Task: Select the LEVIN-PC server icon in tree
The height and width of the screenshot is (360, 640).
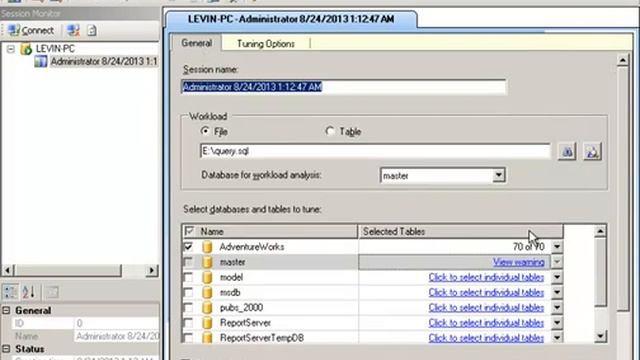Action: coord(27,49)
